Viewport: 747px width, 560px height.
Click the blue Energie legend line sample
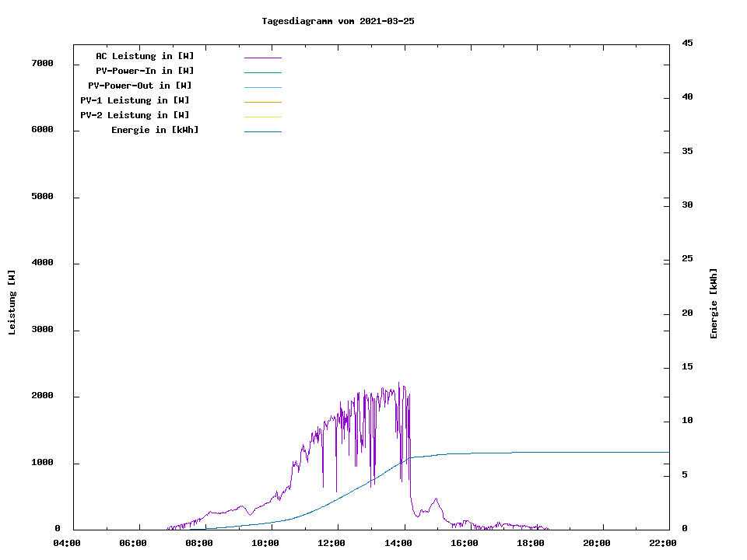262,132
